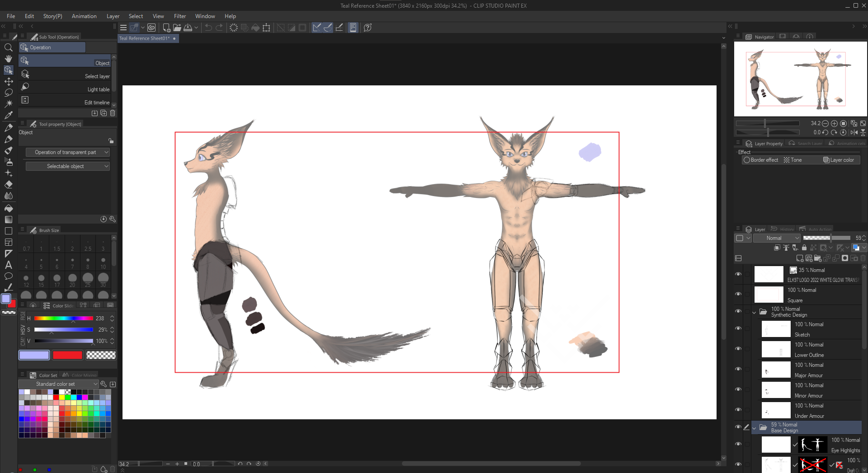The width and height of the screenshot is (868, 473).
Task: Open the Story(P) menu
Action: [52, 16]
